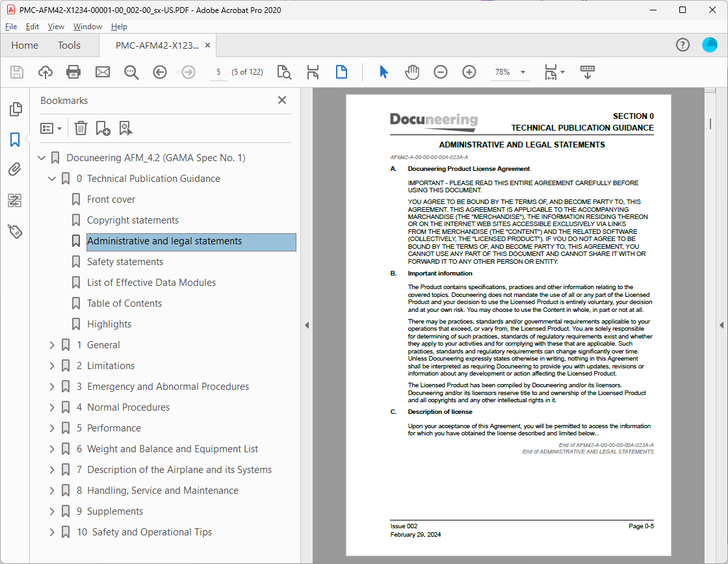Open Safety statements bookmark
Viewport: 728px width, 564px height.
(125, 262)
